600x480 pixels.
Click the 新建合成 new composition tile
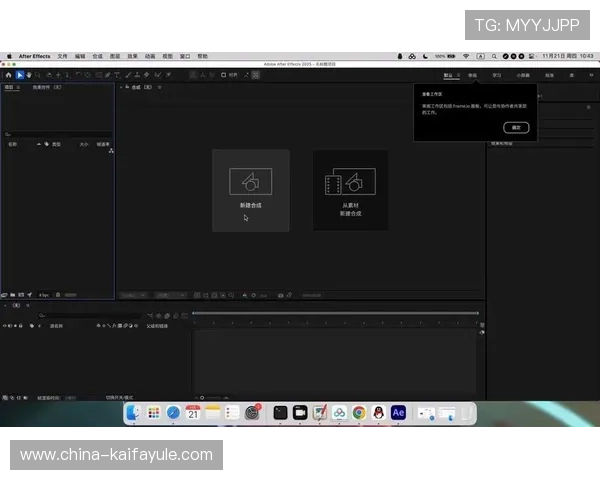click(x=250, y=190)
